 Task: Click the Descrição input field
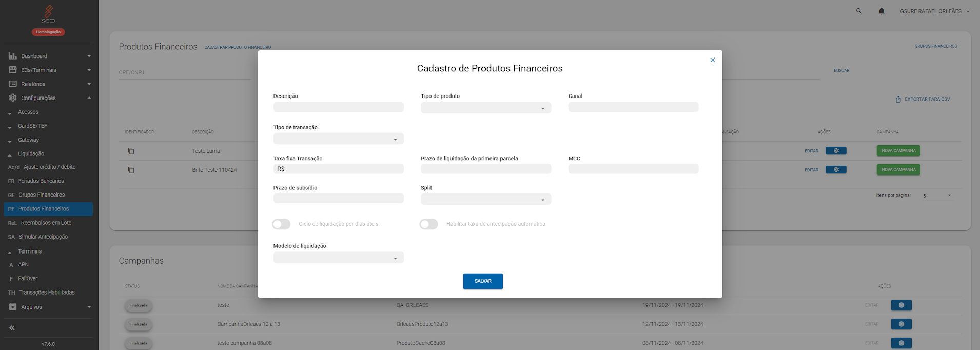pyautogui.click(x=338, y=107)
